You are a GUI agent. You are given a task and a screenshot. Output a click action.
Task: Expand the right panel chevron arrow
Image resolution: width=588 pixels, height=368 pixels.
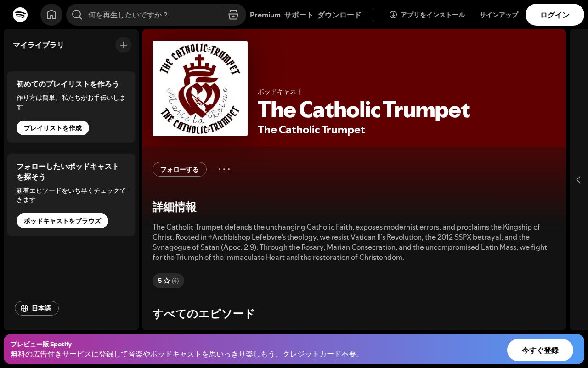click(x=578, y=180)
